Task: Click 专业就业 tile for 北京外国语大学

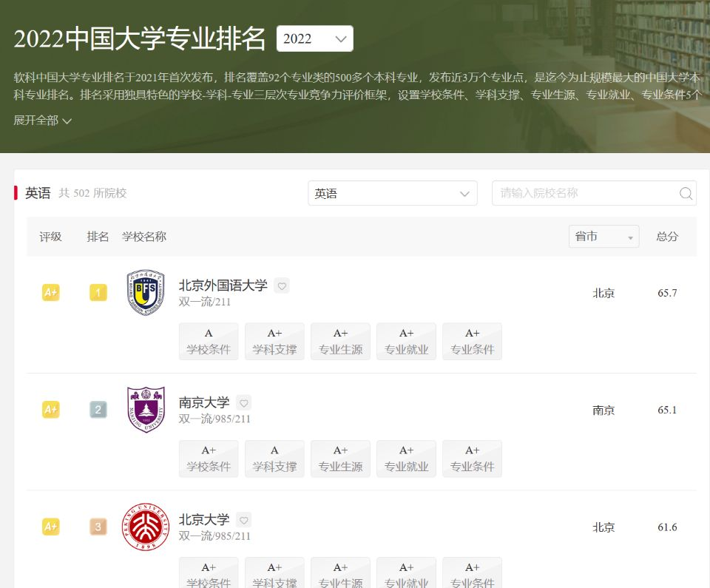Action: [x=406, y=342]
